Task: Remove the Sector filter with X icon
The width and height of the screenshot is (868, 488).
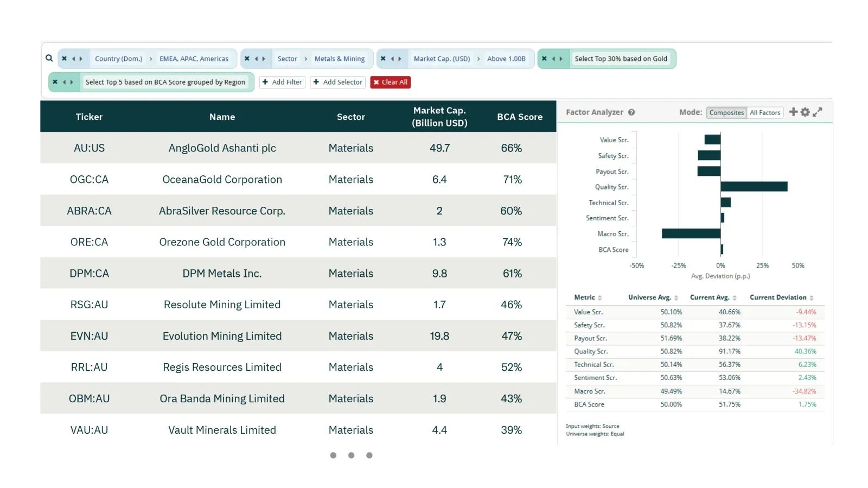Action: coord(247,59)
